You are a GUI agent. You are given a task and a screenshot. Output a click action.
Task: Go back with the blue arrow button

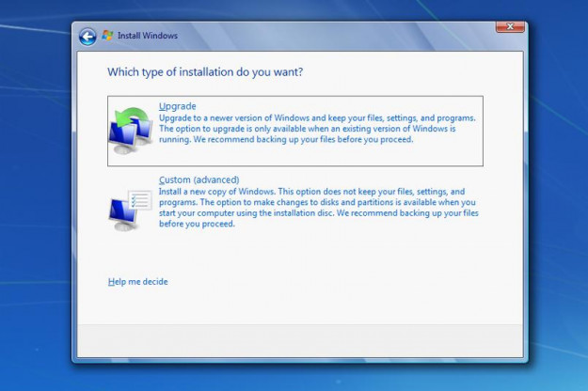87,37
